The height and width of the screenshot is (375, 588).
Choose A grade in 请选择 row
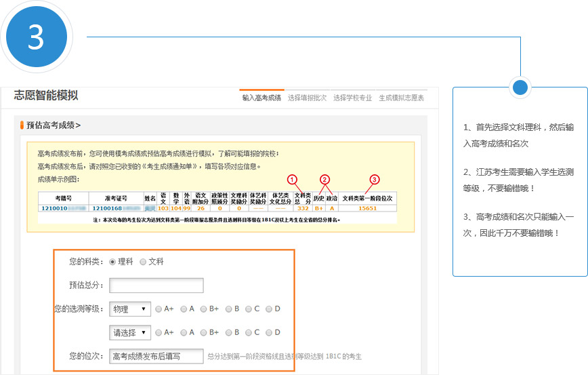[x=184, y=332]
